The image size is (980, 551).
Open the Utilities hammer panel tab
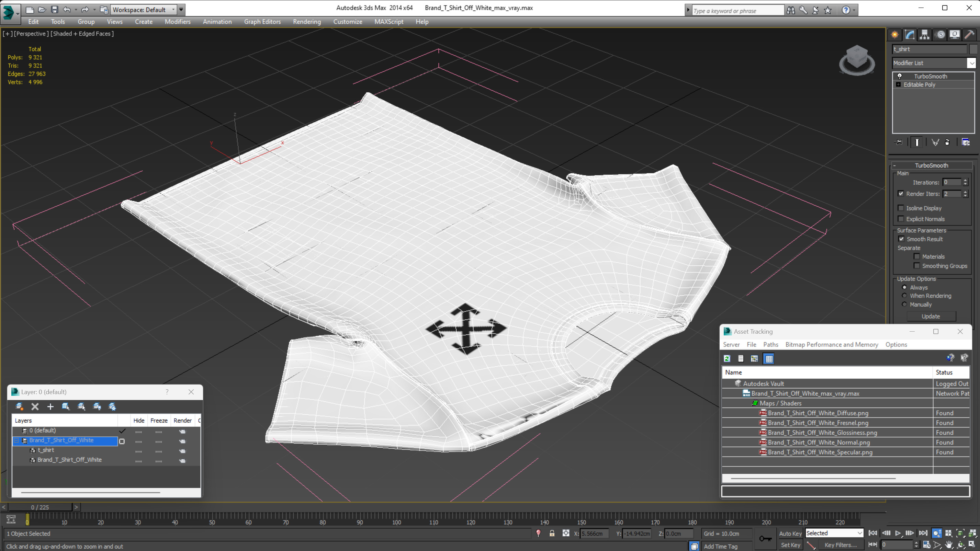point(969,35)
